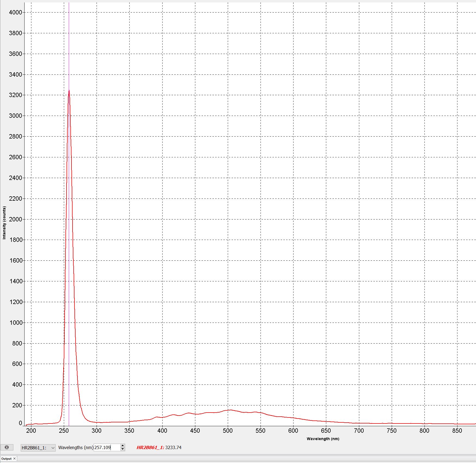The width and height of the screenshot is (476, 463).
Task: Click the Intensity (counts) axis label
Action: [x=4, y=223]
